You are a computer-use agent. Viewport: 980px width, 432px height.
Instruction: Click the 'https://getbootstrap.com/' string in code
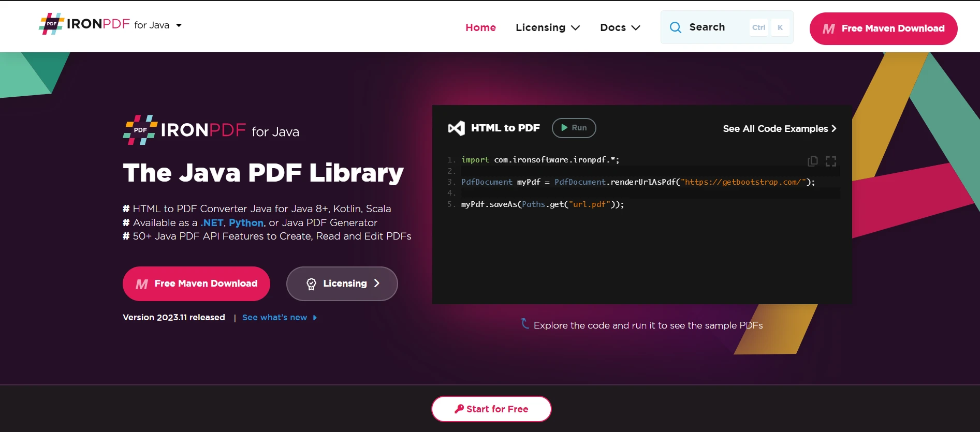743,182
